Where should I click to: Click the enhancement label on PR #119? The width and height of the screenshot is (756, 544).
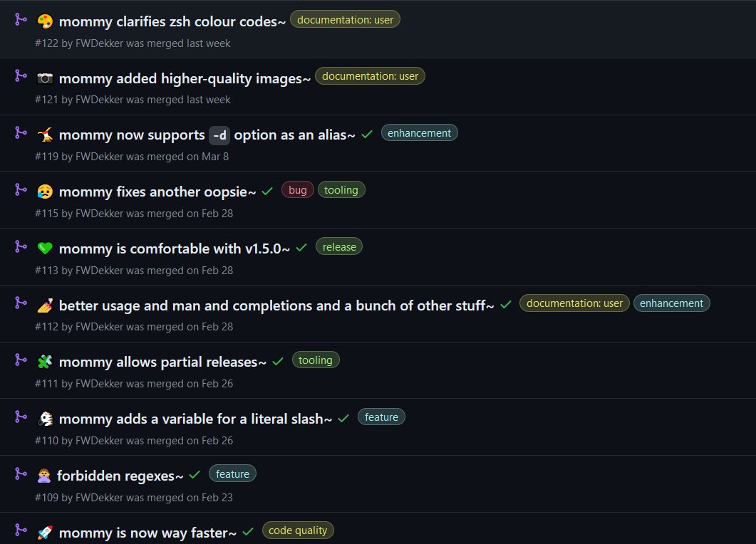click(419, 133)
